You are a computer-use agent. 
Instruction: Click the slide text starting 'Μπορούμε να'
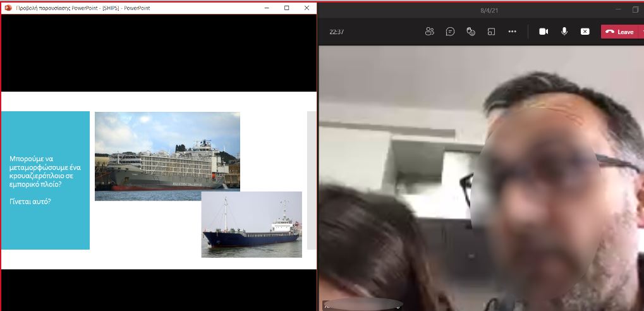[x=45, y=171]
